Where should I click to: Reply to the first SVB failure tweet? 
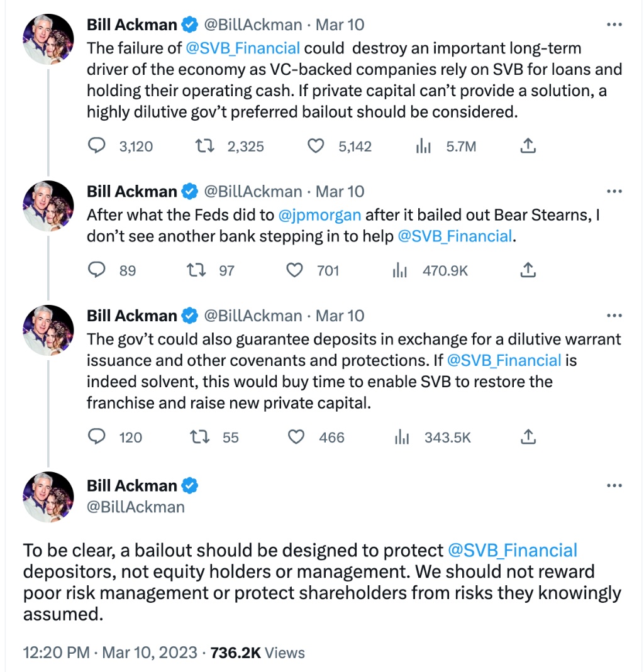point(96,146)
